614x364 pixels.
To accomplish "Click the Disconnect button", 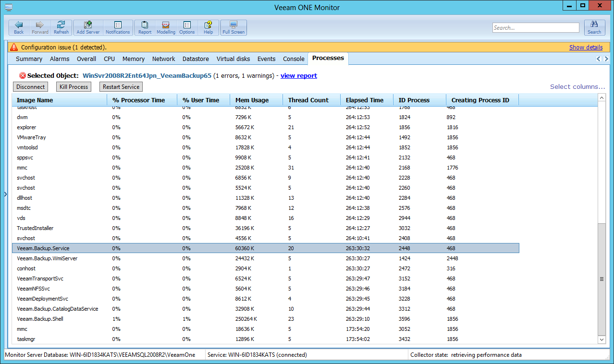I will click(31, 86).
